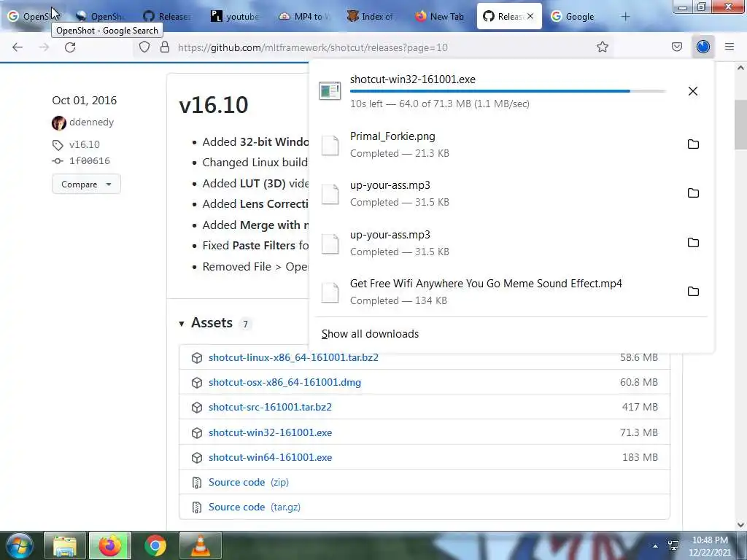Image resolution: width=747 pixels, height=560 pixels.
Task: Switch to the Index of tab
Action: (371, 16)
